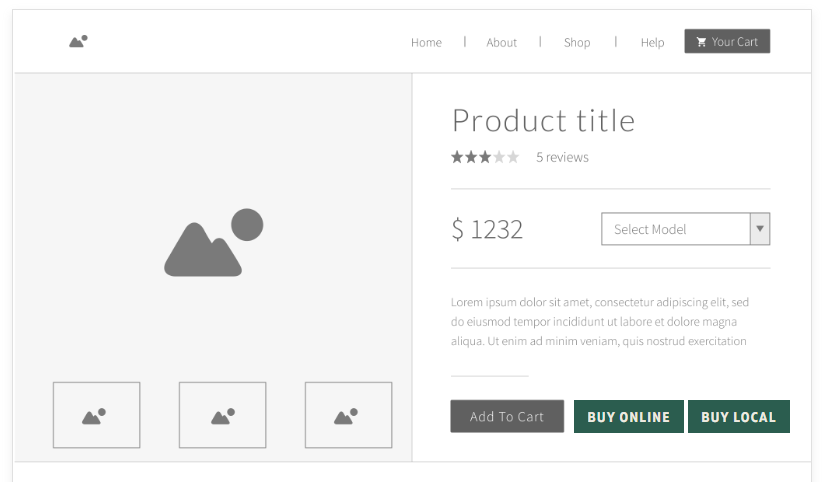Select the third product thumbnail
This screenshot has height=482, width=828.
tap(349, 415)
